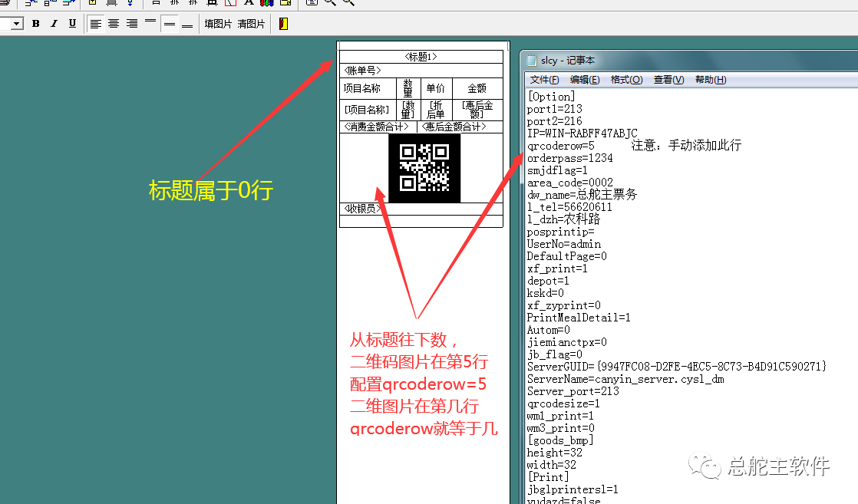Click the xf_print=1 line
The image size is (858, 504).
pyautogui.click(x=557, y=268)
